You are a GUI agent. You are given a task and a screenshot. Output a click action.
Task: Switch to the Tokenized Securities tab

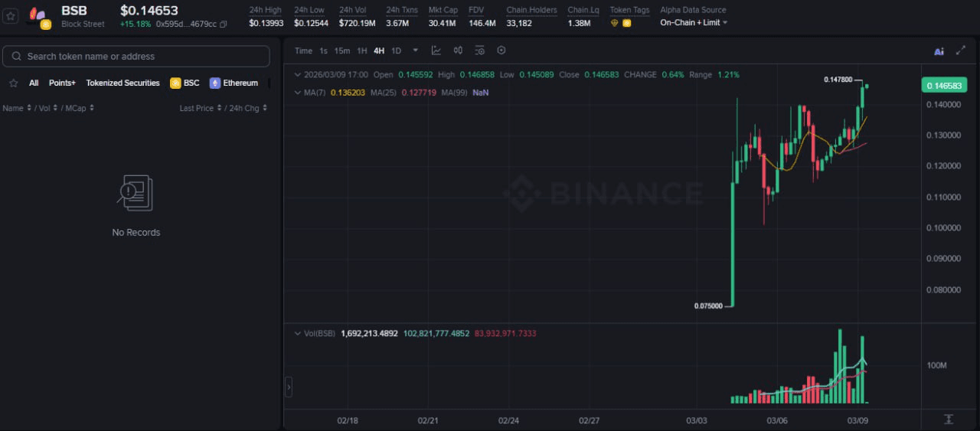pyautogui.click(x=122, y=83)
